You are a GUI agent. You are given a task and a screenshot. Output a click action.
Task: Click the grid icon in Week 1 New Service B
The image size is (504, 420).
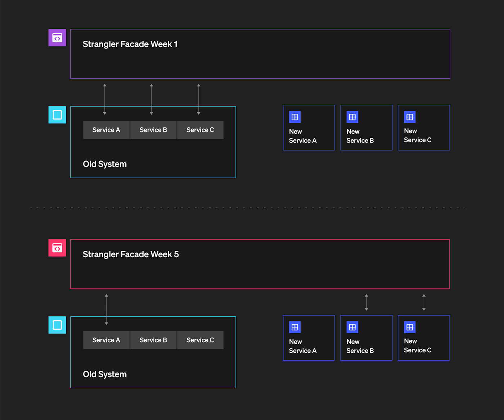click(352, 117)
